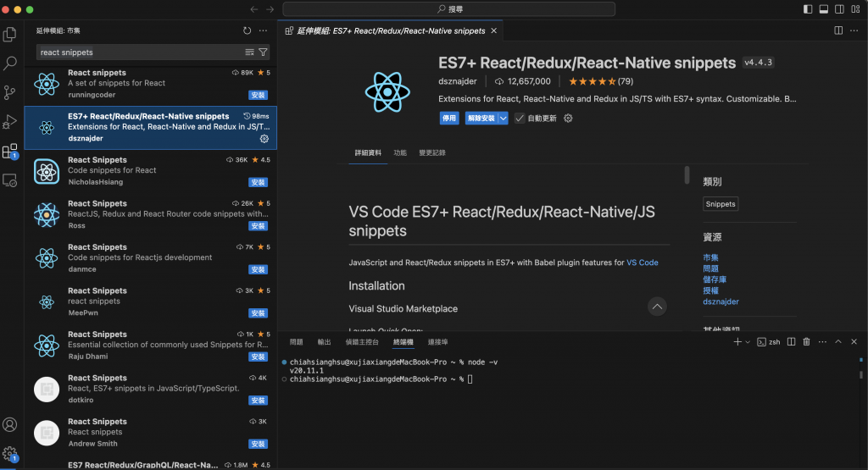Open the 偵錯主控台 debug console tab
Viewport: 868px width, 470px height.
pos(361,342)
